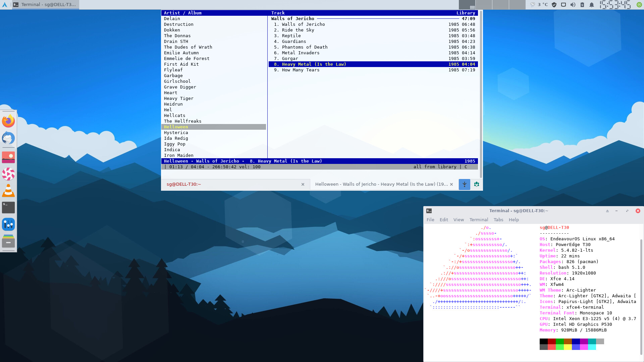Select artist Grave Digger in the list
Viewport: 644px width, 362px height.
coord(214,87)
